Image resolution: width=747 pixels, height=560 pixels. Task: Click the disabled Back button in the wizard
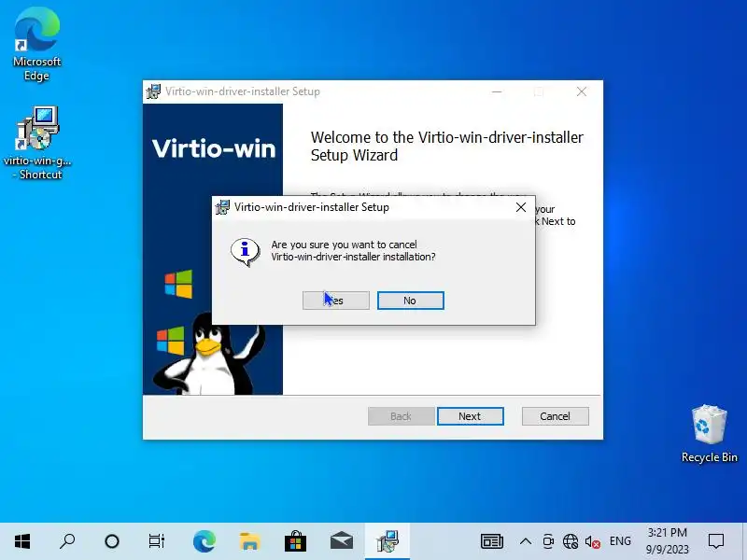401,416
